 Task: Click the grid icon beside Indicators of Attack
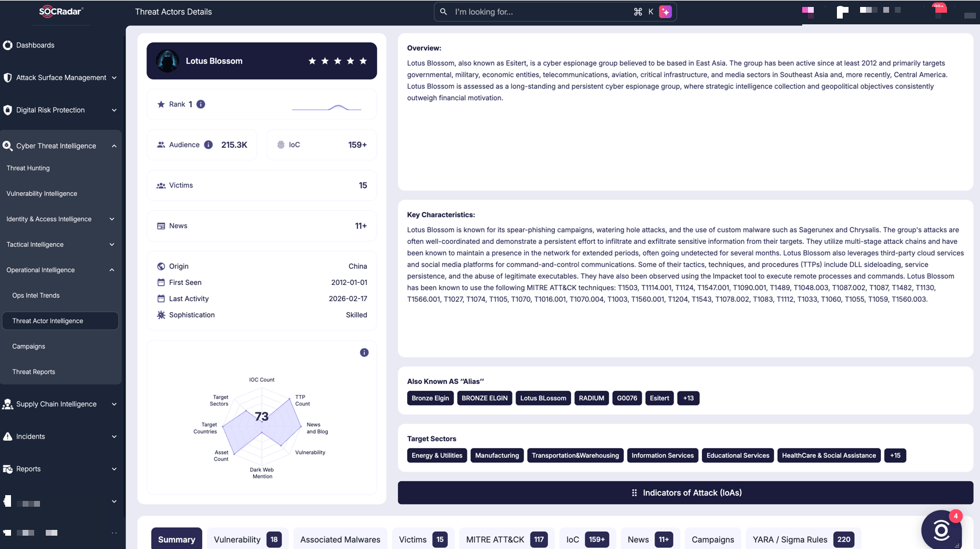634,493
